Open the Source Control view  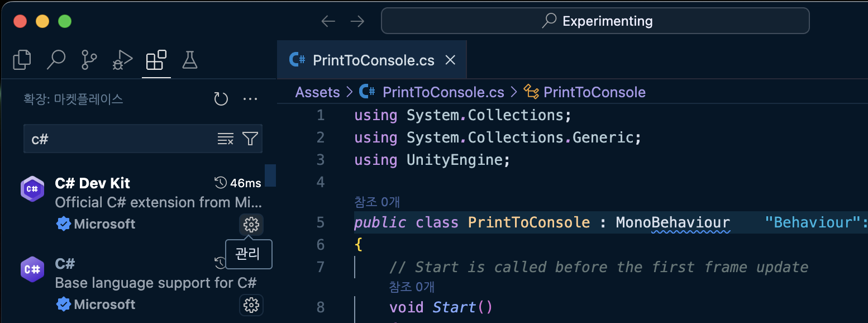click(89, 60)
